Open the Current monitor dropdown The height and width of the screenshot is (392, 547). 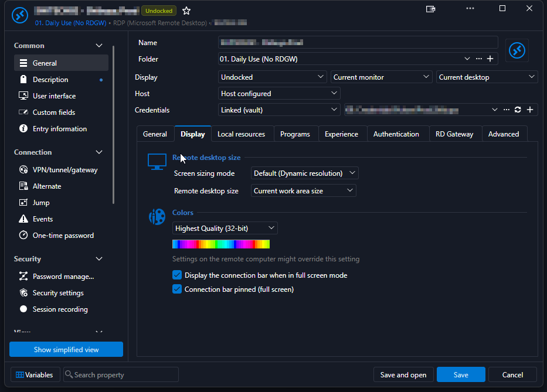point(381,77)
